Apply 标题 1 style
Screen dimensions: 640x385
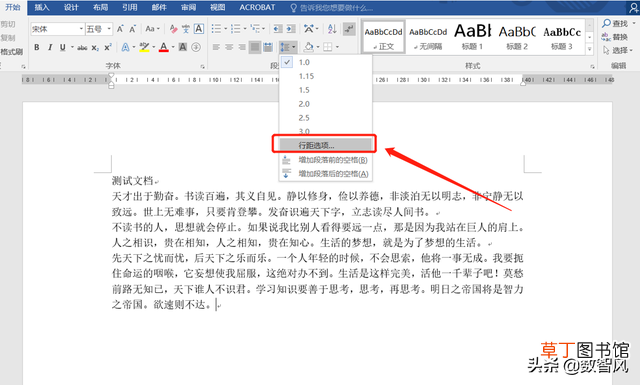(x=472, y=37)
